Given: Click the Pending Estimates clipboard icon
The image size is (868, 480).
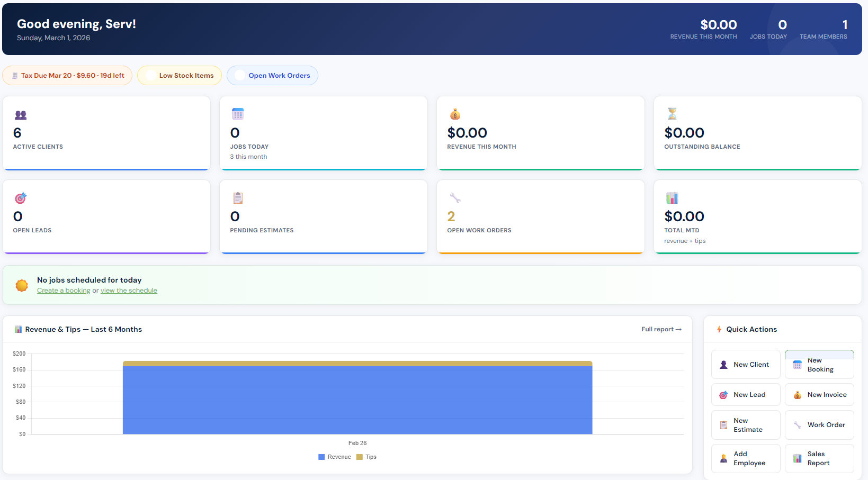Looking at the screenshot, I should (238, 198).
